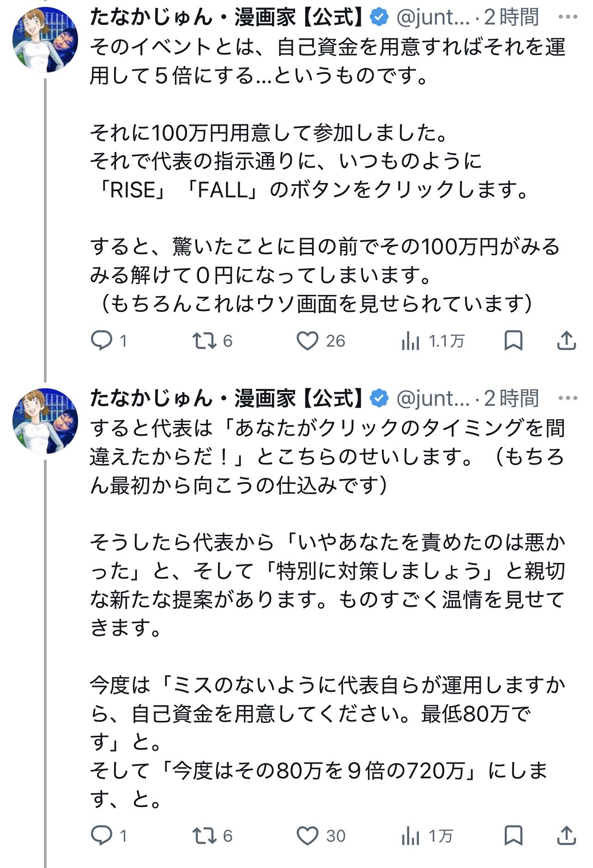Open the @junt handle on second tweet

pyautogui.click(x=432, y=398)
